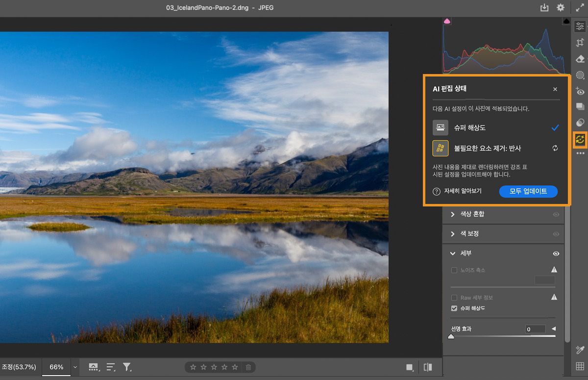Toggle the grid overlay icon
The image size is (588, 380).
580,366
